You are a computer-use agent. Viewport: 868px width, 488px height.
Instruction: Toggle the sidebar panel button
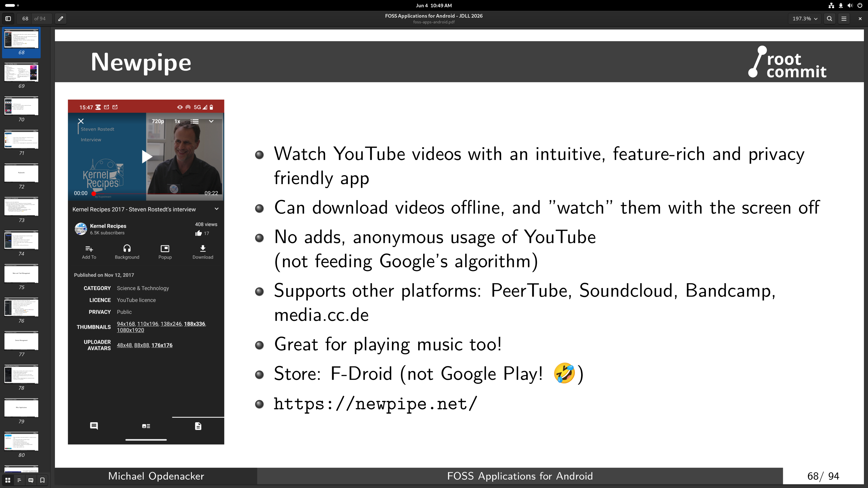(x=8, y=19)
